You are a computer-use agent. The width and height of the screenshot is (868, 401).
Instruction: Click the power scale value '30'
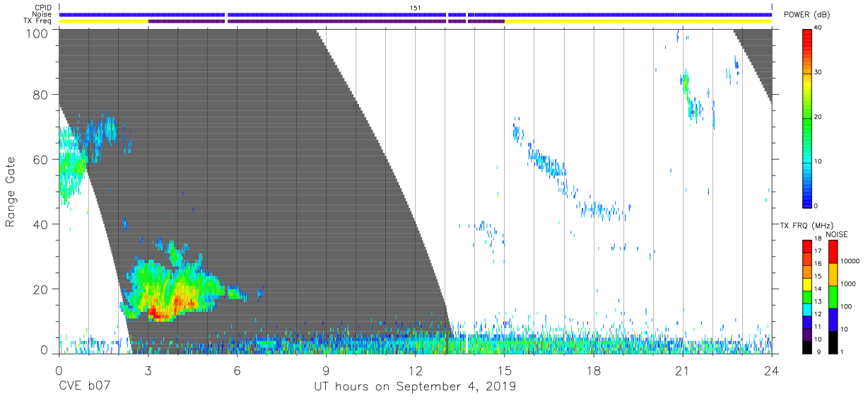coord(819,72)
